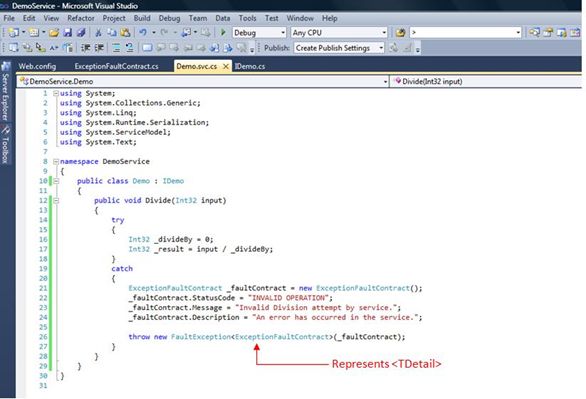Collapse the namespace DemoService block

(56, 162)
